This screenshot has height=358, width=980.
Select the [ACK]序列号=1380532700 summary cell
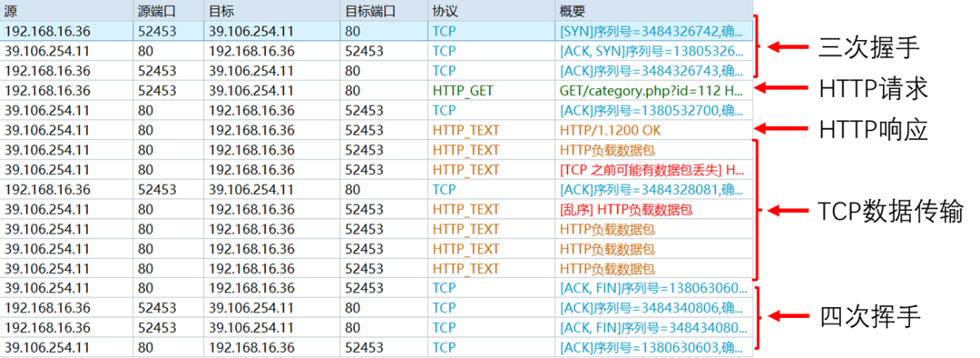click(x=653, y=111)
